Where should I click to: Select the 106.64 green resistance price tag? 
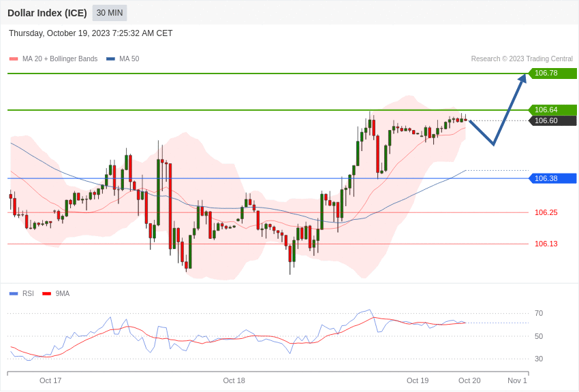click(552, 110)
